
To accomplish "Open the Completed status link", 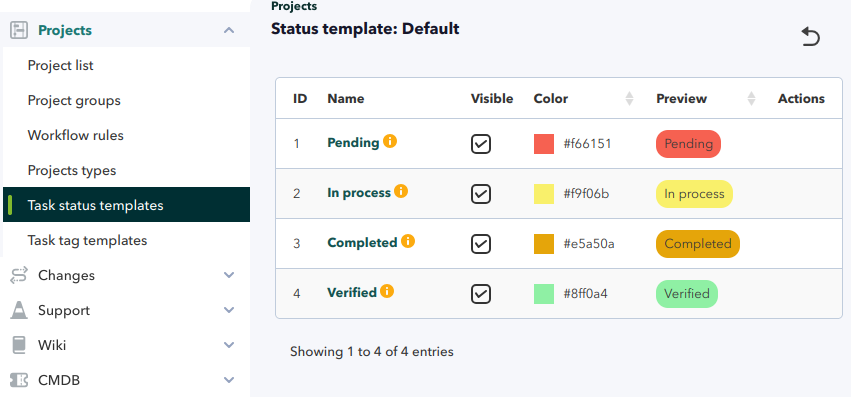I will click(x=362, y=243).
